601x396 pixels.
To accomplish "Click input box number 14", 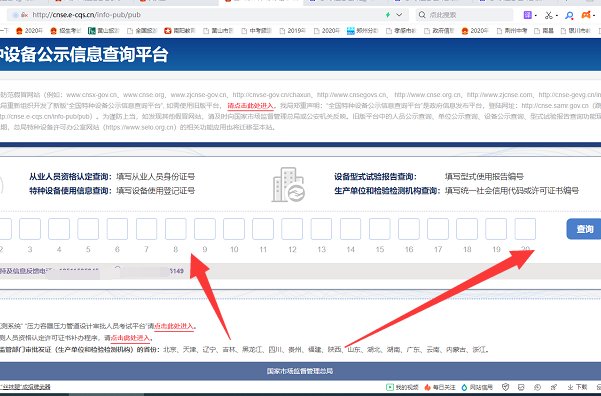I will 350,229.
